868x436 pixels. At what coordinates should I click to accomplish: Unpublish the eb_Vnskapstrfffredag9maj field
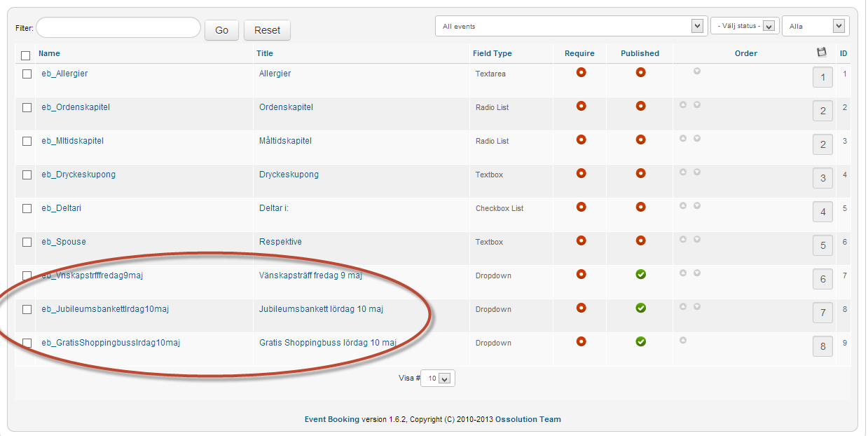pos(640,274)
